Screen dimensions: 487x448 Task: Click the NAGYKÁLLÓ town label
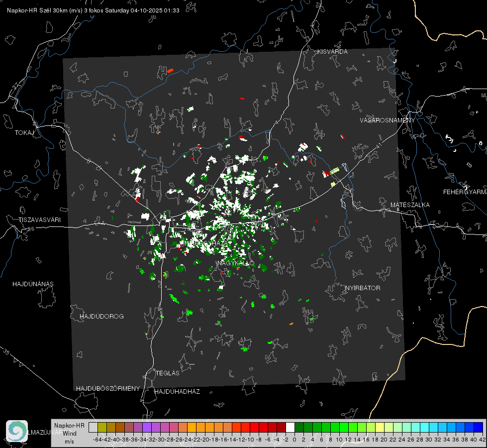(236, 263)
